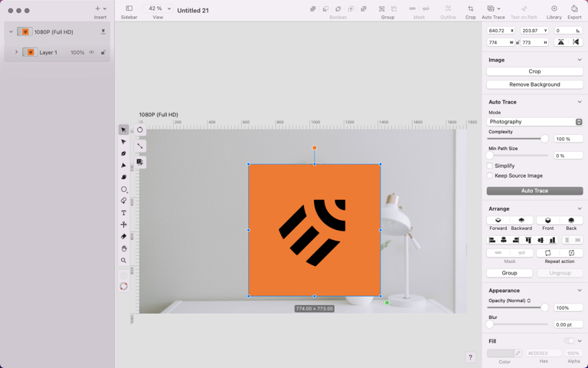Select the Layer 1 row

(x=57, y=52)
